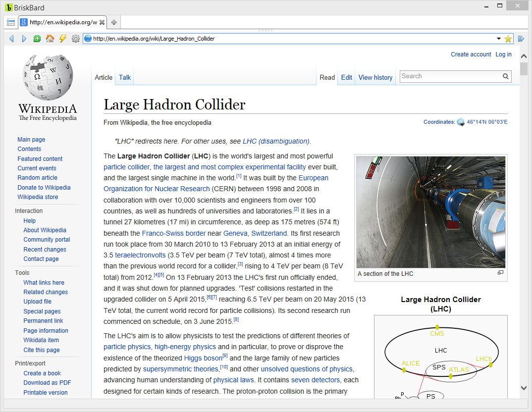532x412 pixels.
Task: Open What links here link
Action: coord(44,282)
